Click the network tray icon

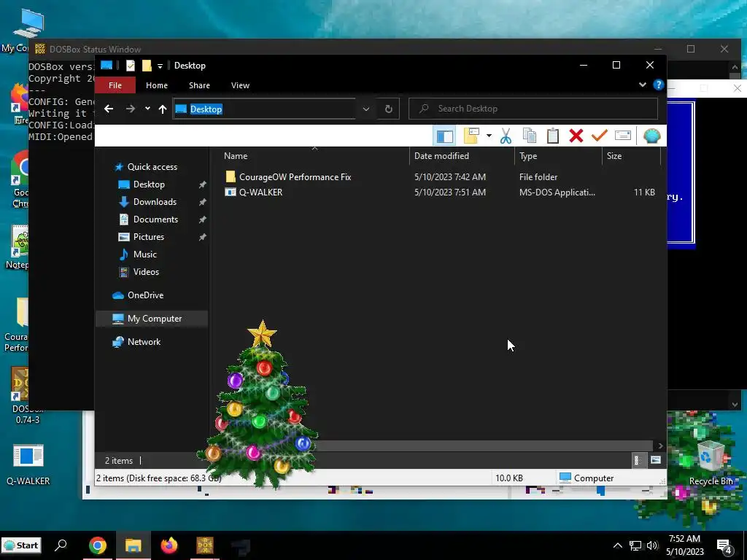[635, 545]
